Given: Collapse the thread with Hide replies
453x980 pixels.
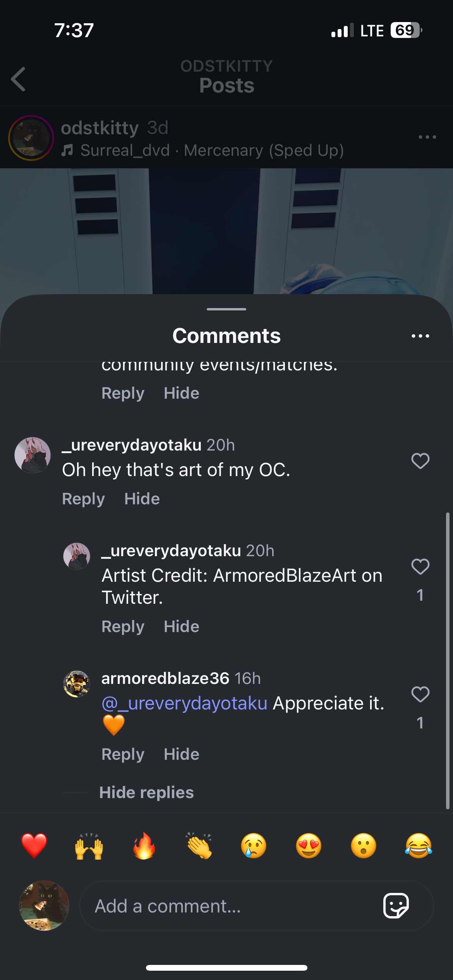Looking at the screenshot, I should 146,793.
